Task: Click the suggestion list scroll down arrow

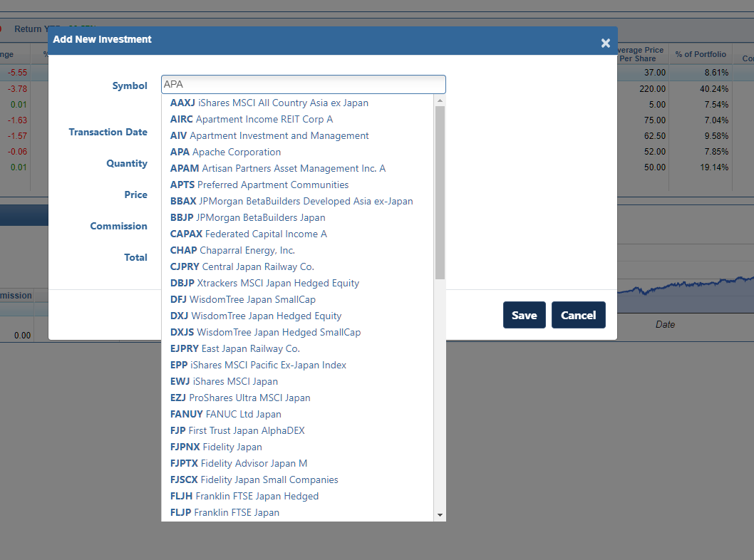Action: pos(440,515)
